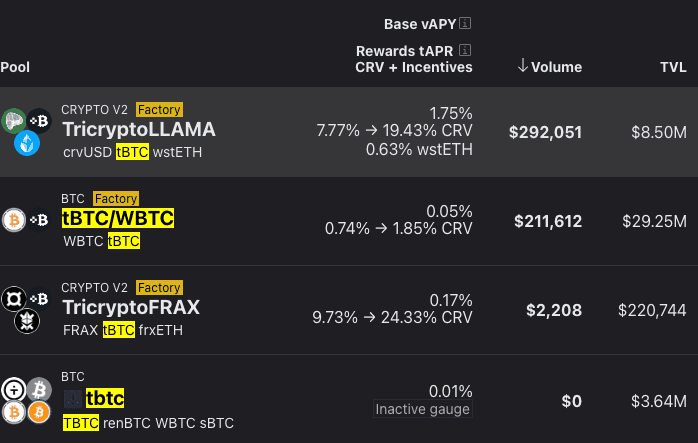Click the wstETH blue droplet token icon
The height and width of the screenshot is (443, 698).
[x=26, y=144]
